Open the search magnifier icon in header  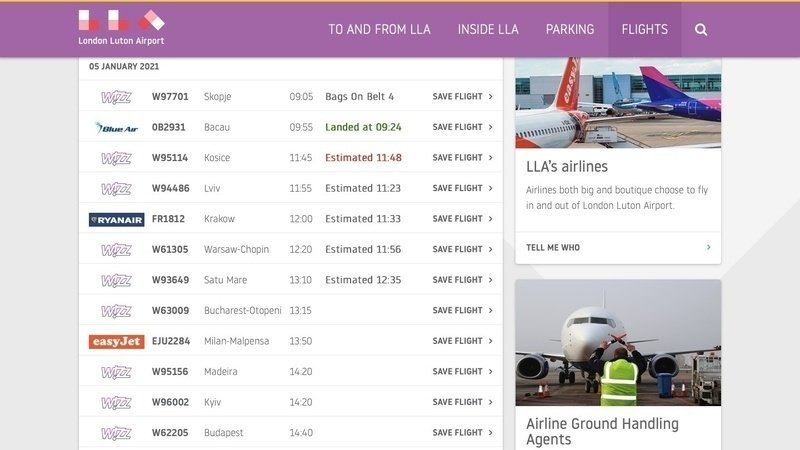tap(701, 30)
